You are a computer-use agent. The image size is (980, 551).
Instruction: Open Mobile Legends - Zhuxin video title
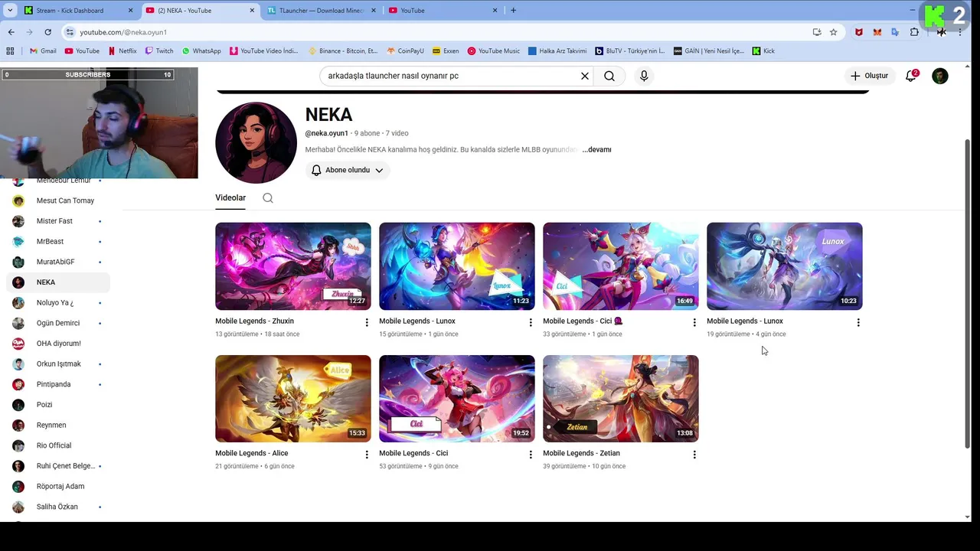tap(254, 321)
